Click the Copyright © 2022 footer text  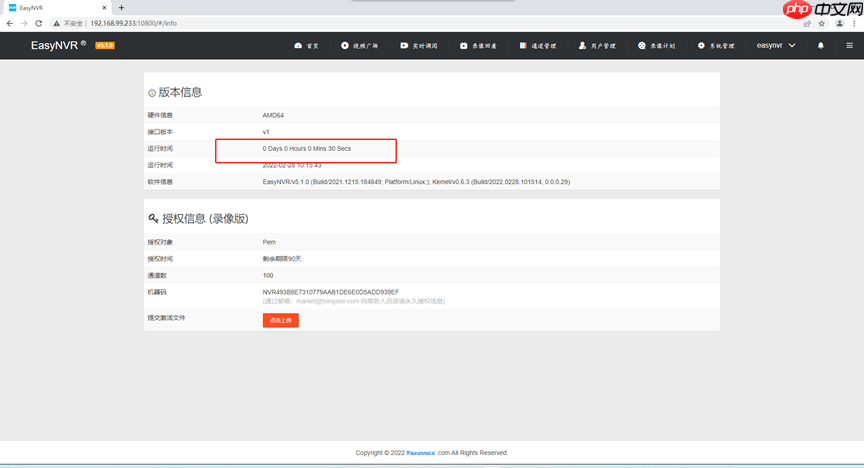[380, 453]
